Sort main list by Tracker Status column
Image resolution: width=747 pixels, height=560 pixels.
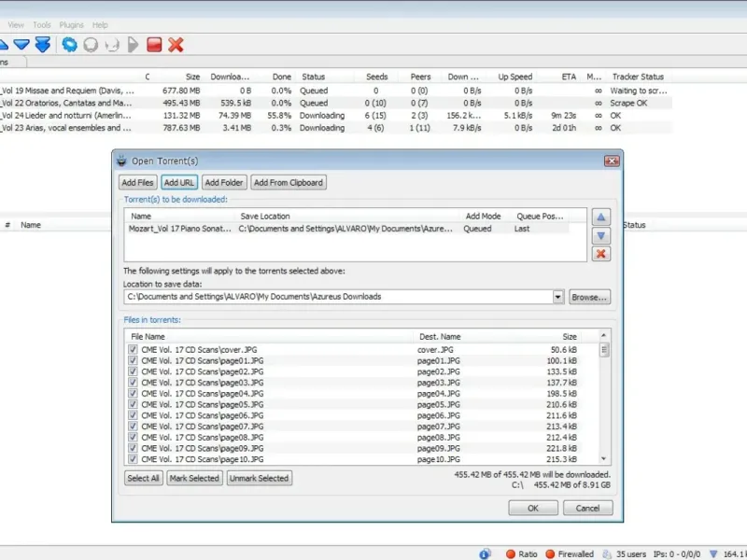coord(638,77)
